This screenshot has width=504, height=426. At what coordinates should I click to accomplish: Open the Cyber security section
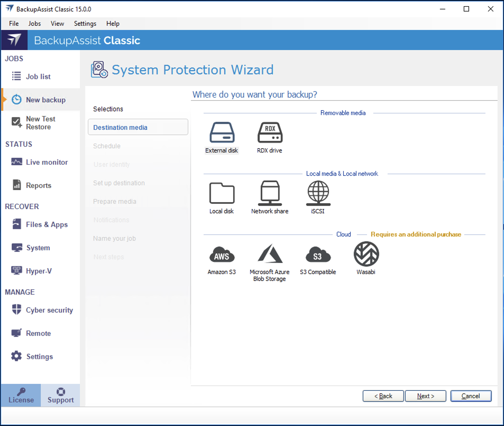49,310
